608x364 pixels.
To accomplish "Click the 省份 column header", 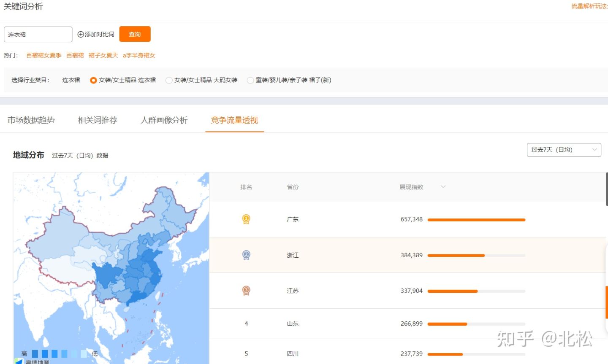I will pos(293,187).
